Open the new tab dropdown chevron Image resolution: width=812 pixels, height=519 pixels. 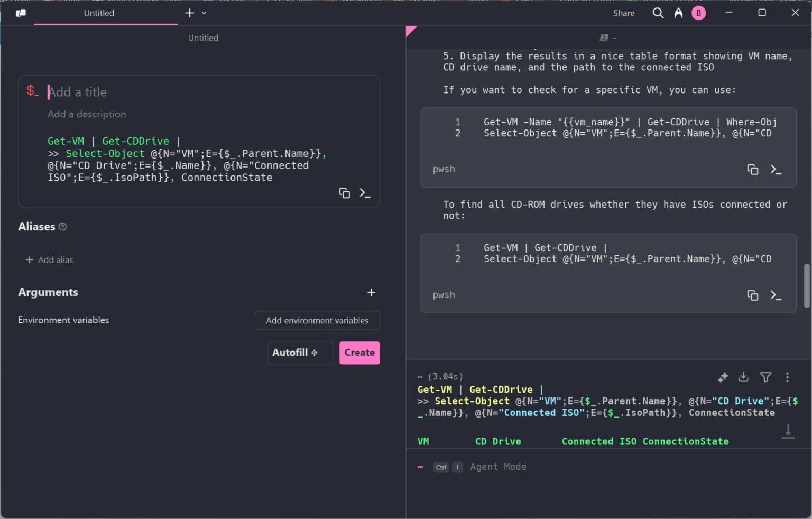click(x=204, y=13)
